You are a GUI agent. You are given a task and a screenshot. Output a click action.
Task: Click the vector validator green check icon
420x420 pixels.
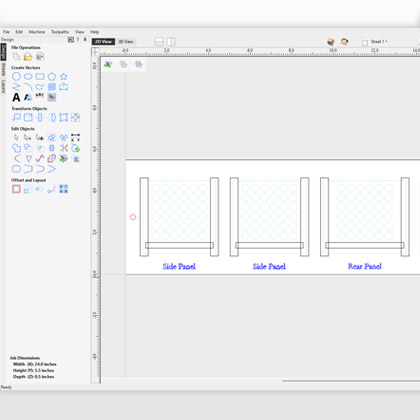click(76, 148)
